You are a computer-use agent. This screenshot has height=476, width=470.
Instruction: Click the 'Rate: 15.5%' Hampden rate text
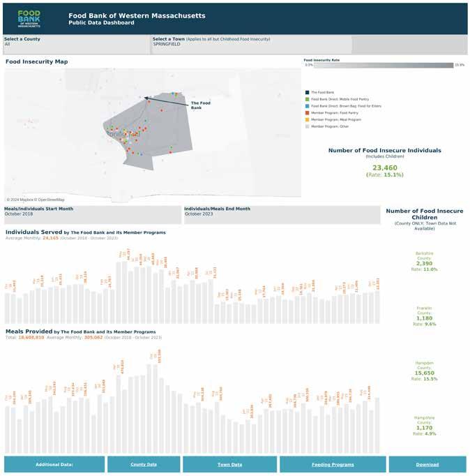(x=424, y=379)
